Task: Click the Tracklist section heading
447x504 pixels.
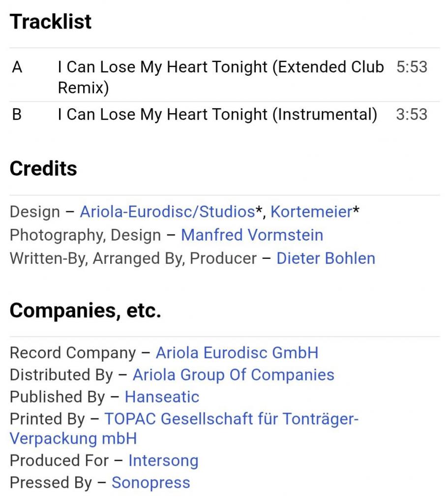Action: (51, 22)
